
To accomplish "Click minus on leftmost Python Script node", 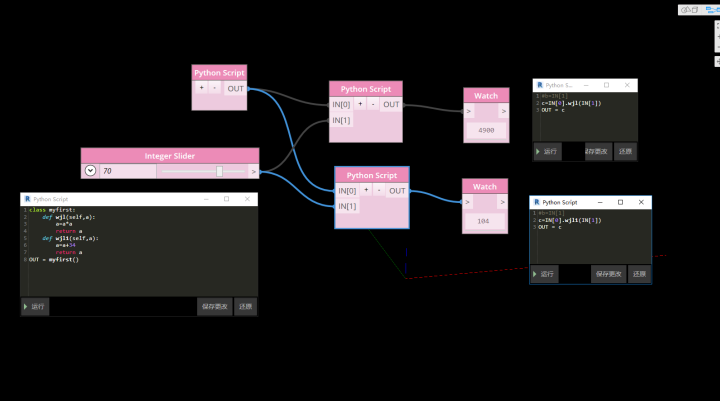I will [214, 88].
